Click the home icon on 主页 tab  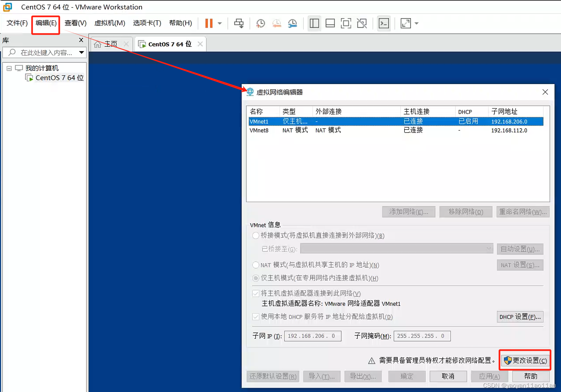tap(98, 44)
